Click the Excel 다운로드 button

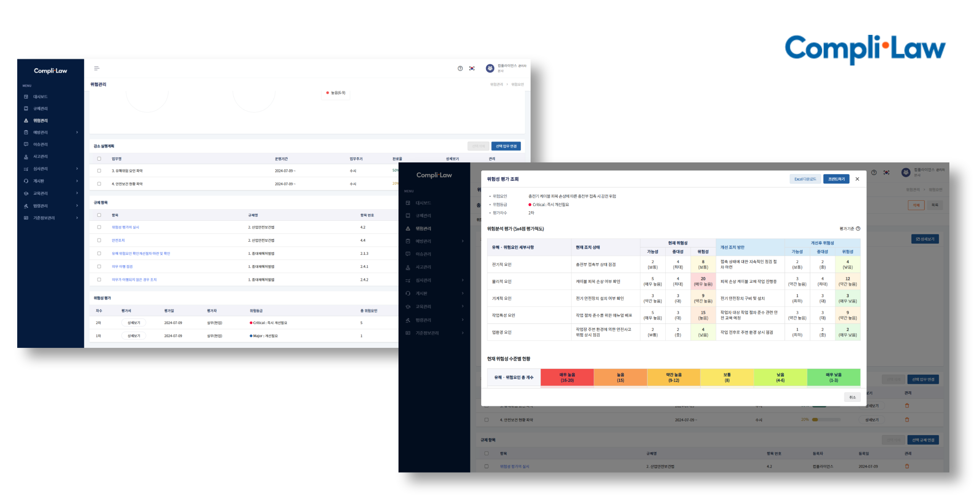coord(805,179)
